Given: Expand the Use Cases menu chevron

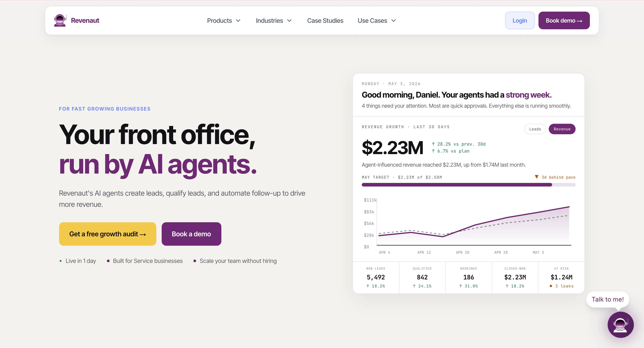Looking at the screenshot, I should pos(394,21).
